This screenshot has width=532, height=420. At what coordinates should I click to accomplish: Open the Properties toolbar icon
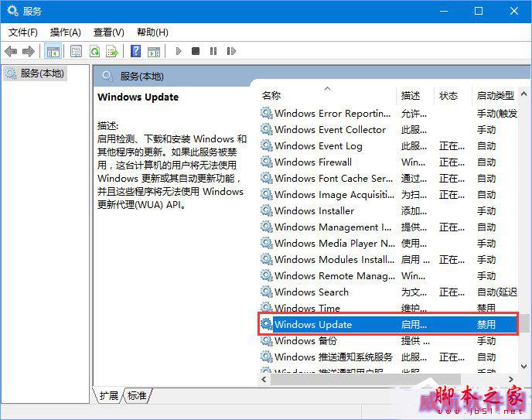point(76,52)
